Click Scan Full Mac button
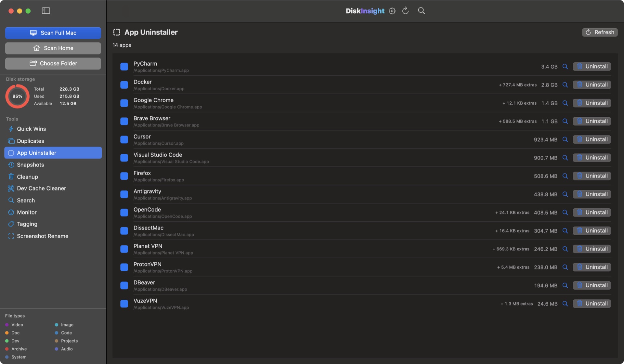624x364 pixels. point(53,33)
